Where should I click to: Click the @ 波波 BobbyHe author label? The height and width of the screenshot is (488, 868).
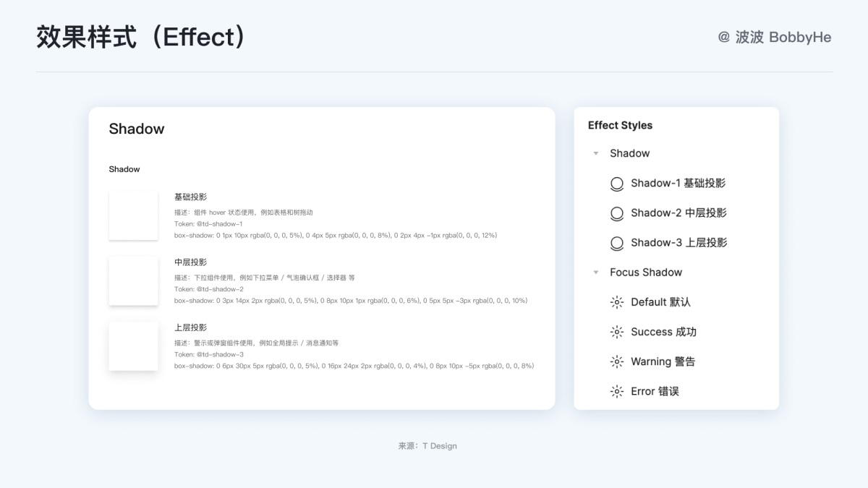coord(774,37)
